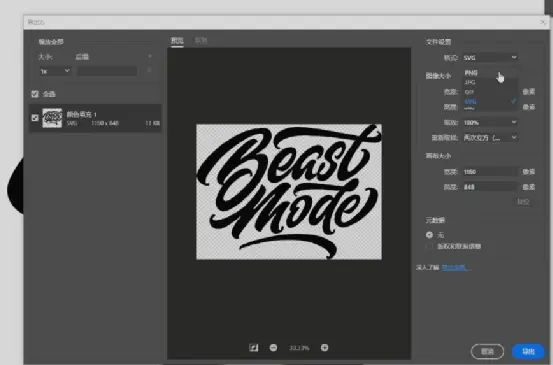Viewport: 553px width, 365px height.
Task: Click the 33.33% zoom level text
Action: [299, 348]
